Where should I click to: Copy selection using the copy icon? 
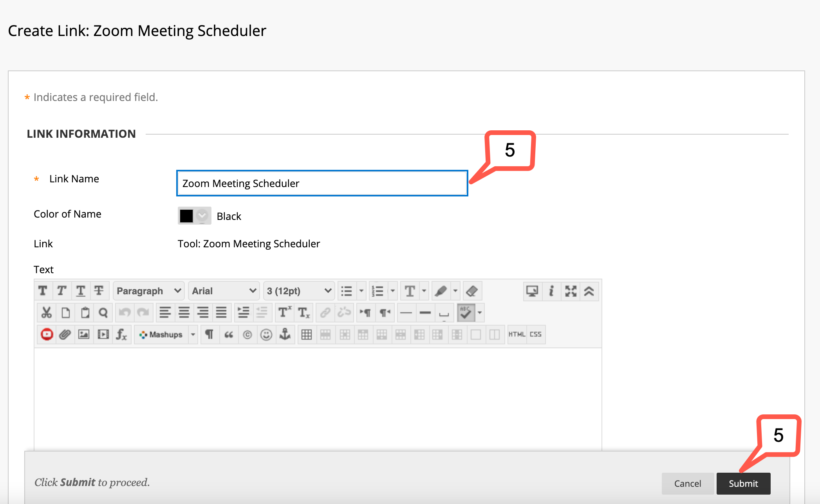point(65,313)
